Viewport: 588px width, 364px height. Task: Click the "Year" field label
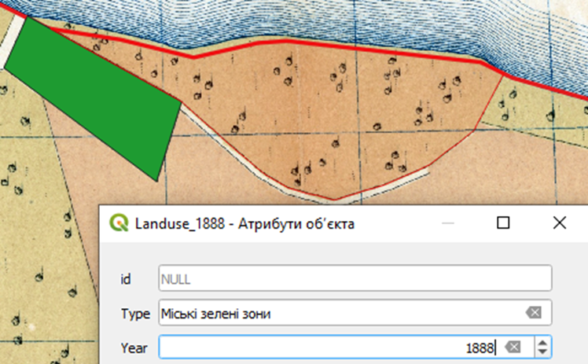(x=134, y=347)
